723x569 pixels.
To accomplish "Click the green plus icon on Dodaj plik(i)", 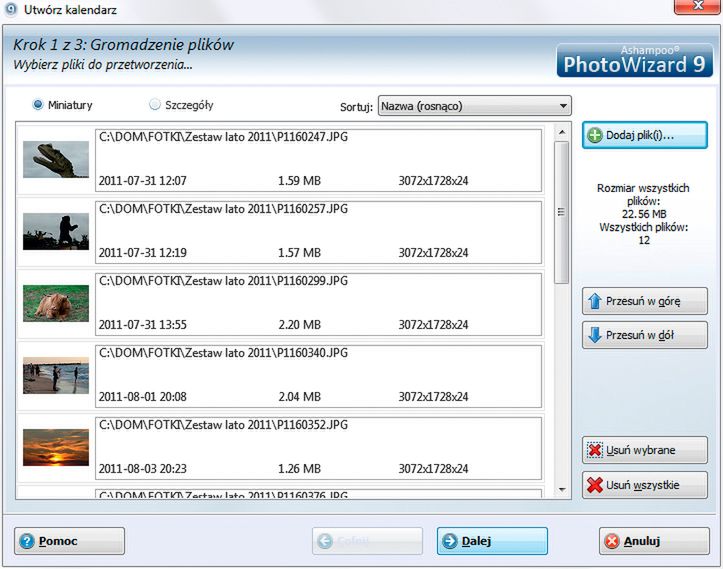I will (x=595, y=135).
